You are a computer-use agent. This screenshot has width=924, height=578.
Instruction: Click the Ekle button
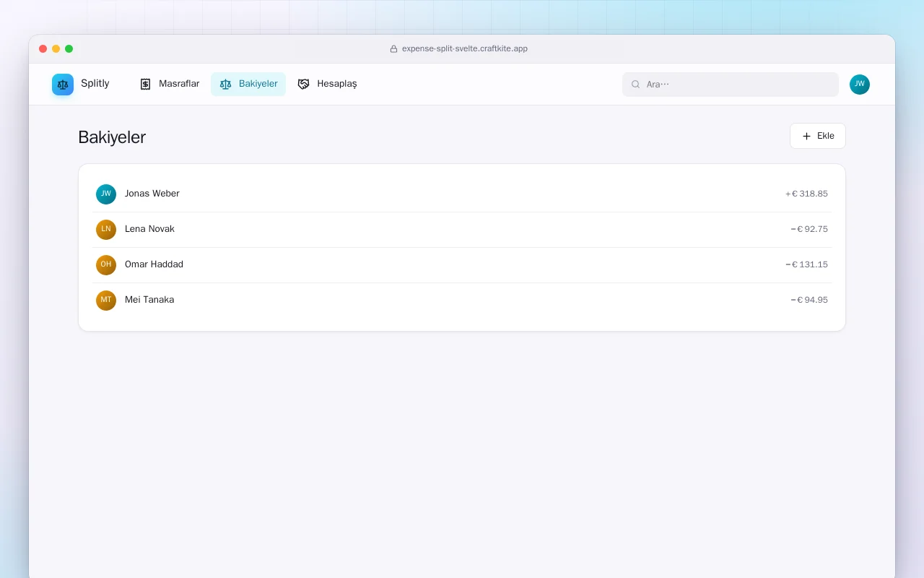coord(818,136)
